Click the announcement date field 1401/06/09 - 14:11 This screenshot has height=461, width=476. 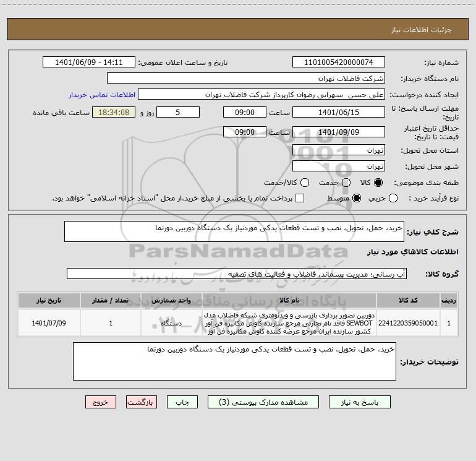pos(88,62)
